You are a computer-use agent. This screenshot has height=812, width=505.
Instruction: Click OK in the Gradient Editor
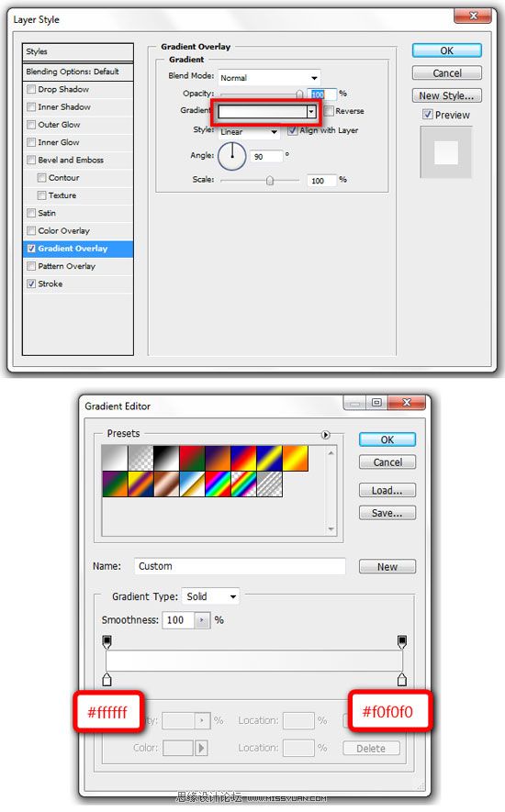(387, 439)
